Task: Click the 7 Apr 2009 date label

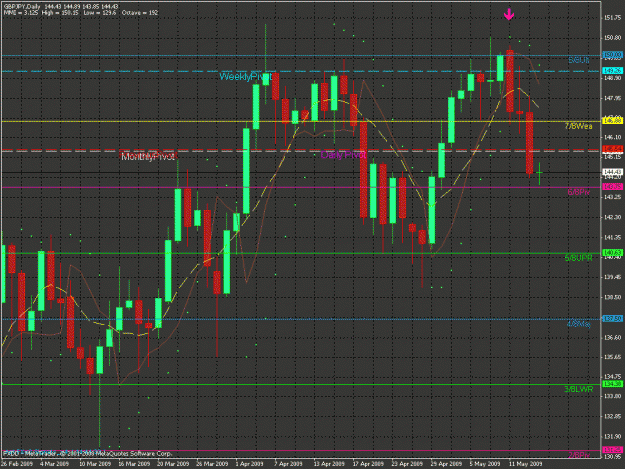Action: tap(288, 464)
